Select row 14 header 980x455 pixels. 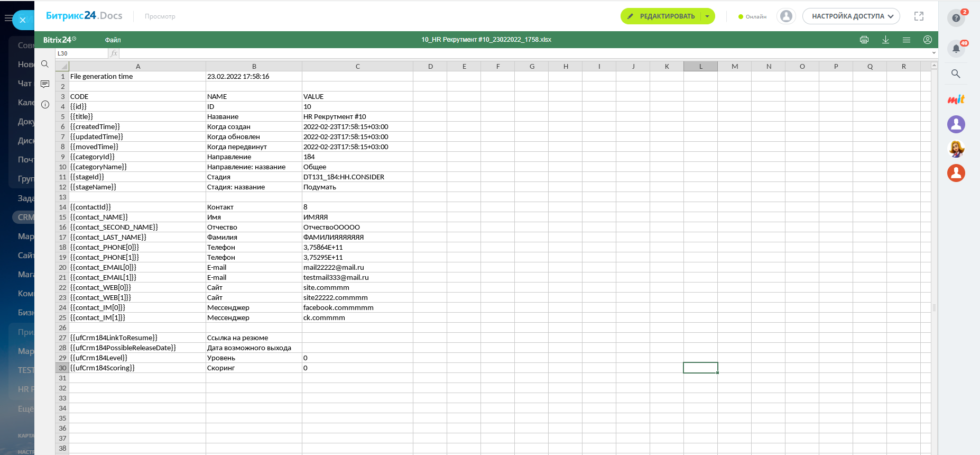62,207
